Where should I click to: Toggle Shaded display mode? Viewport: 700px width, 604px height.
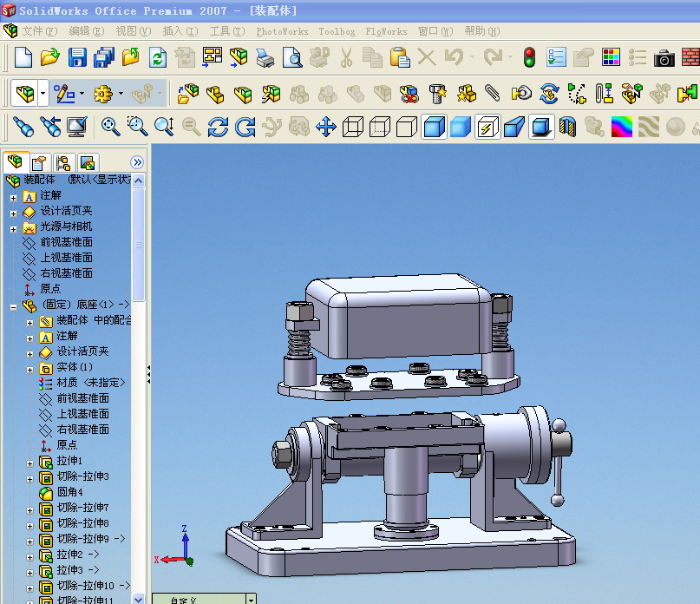click(461, 127)
